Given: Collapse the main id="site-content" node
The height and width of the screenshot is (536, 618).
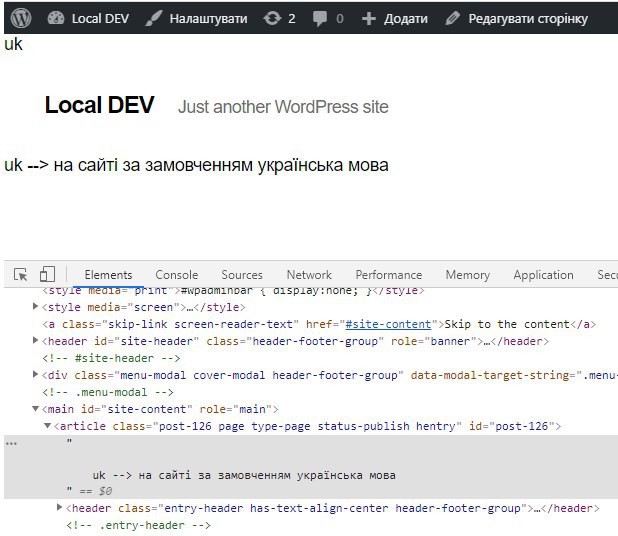Looking at the screenshot, I should 35,409.
